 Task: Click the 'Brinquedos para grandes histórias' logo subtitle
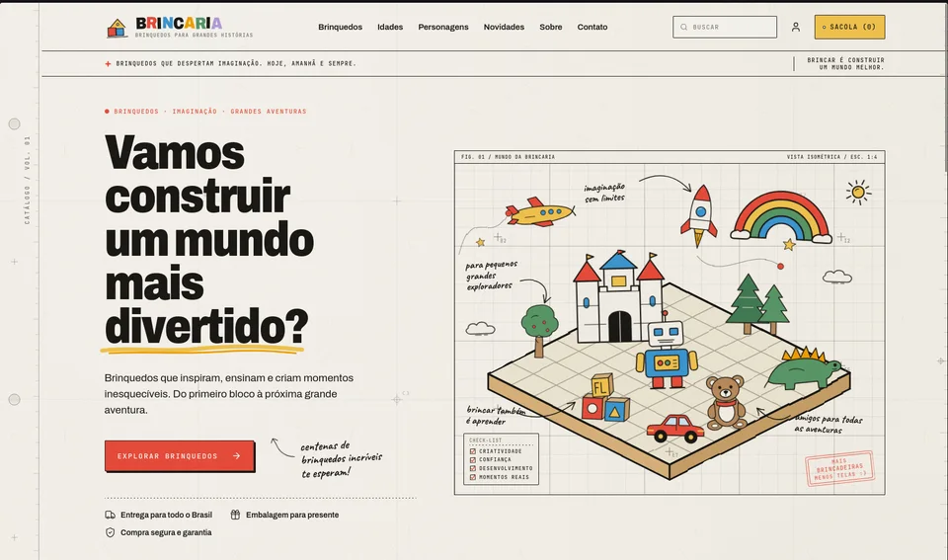[194, 36]
